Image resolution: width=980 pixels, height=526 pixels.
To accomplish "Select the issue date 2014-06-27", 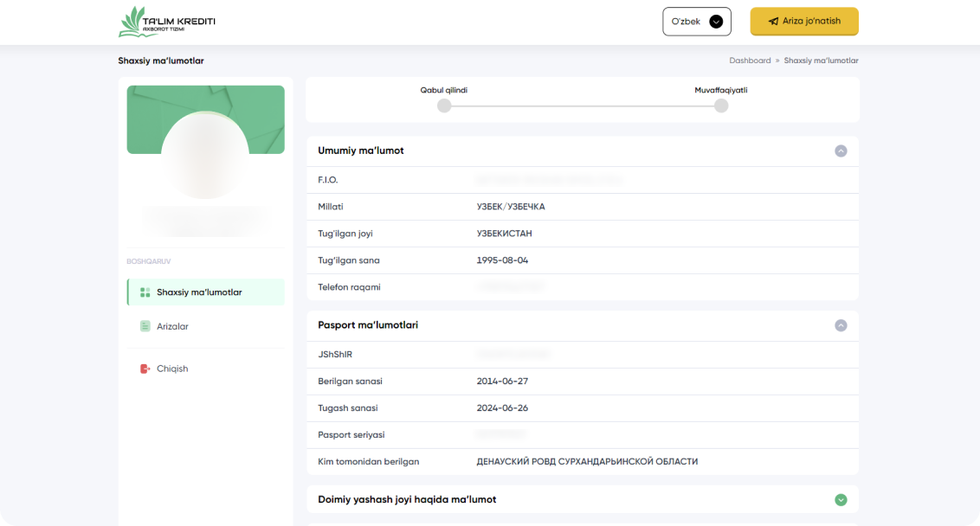I will [502, 381].
